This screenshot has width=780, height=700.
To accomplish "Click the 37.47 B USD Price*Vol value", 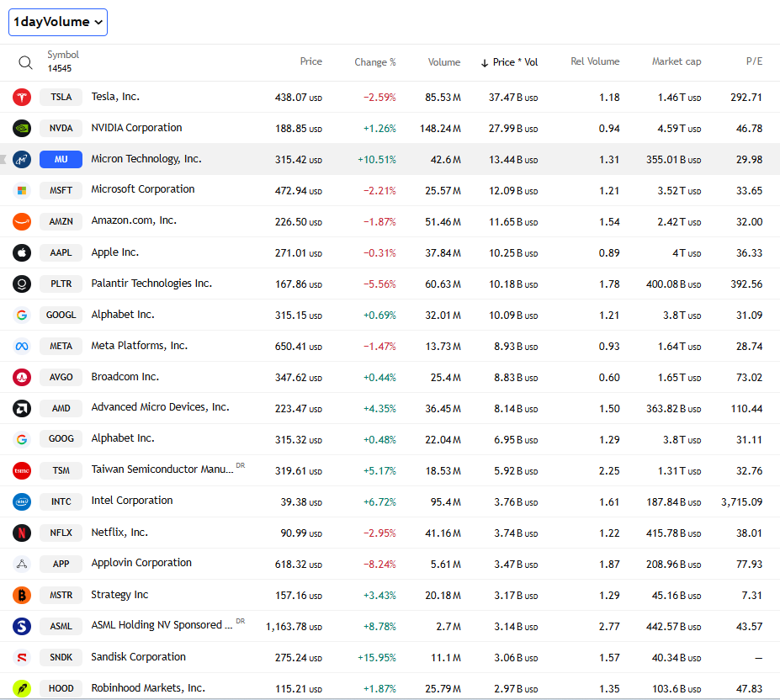I will coord(513,98).
